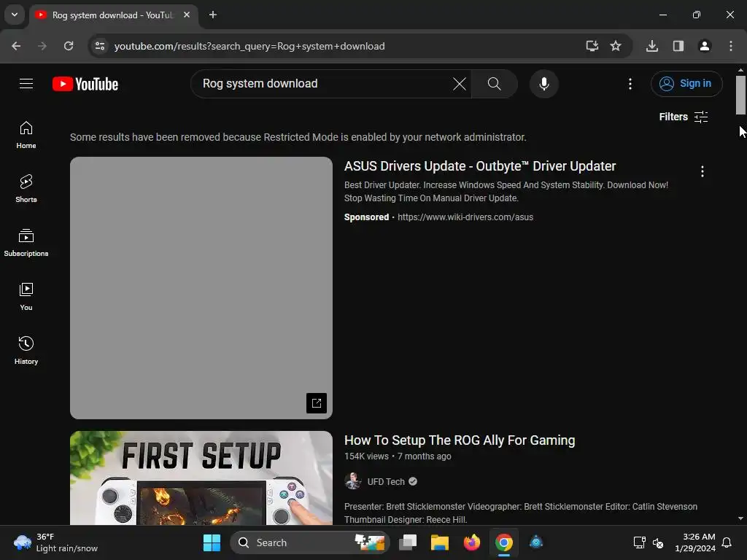Open Subscriptions in the sidebar

[x=26, y=242]
